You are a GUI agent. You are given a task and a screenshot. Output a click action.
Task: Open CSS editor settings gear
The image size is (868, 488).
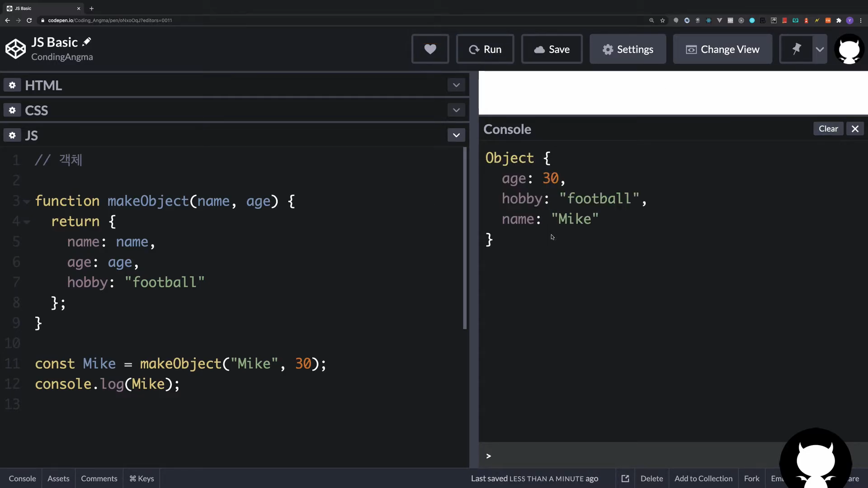point(12,110)
